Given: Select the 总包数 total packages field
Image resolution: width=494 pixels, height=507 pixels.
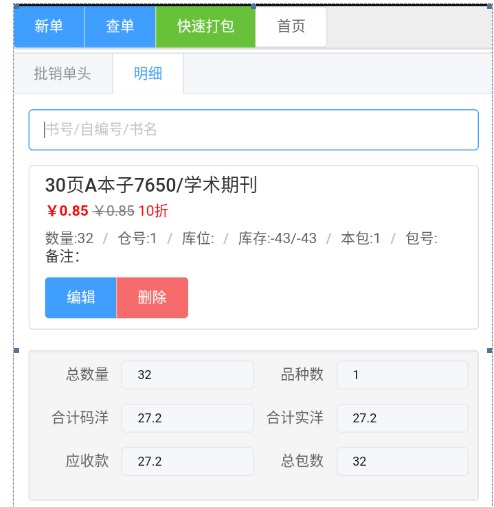Looking at the screenshot, I should point(403,461).
